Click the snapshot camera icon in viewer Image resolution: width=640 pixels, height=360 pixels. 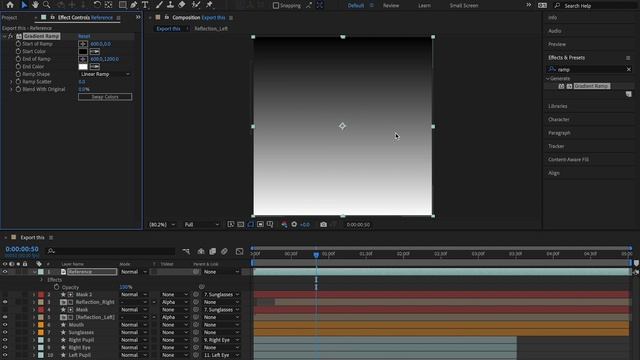pyautogui.click(x=323, y=224)
